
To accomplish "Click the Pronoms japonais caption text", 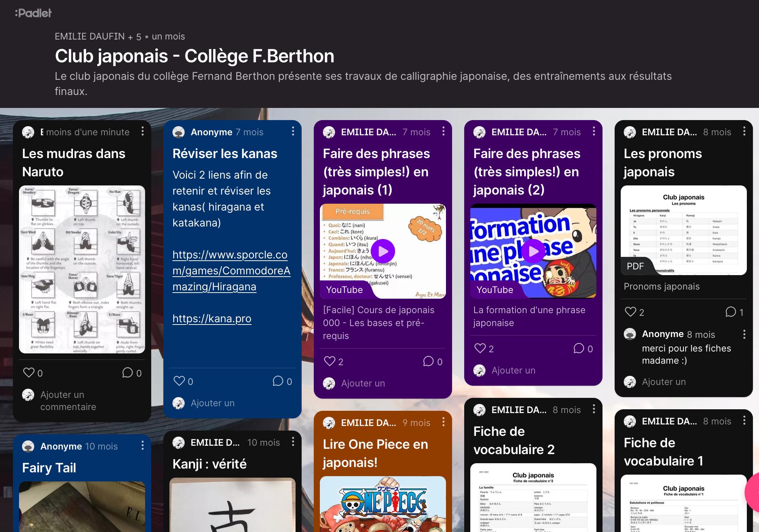I will 661,286.
